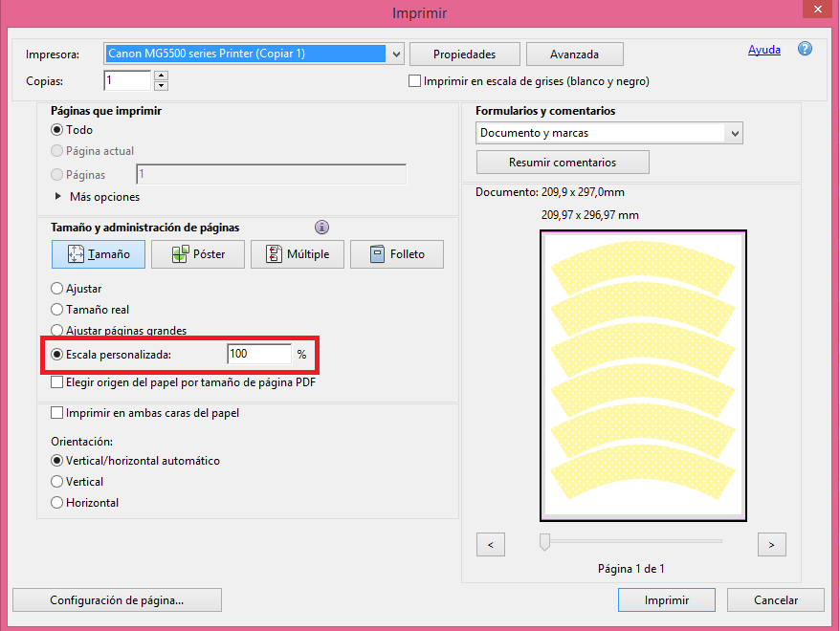This screenshot has width=840, height=631.
Task: Select the Folleto booklet button
Action: coord(397,254)
